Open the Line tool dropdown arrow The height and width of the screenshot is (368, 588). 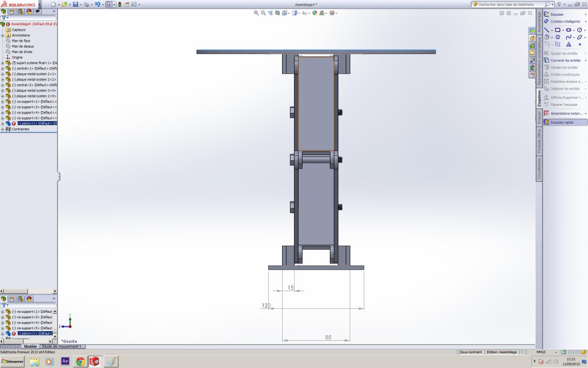(552, 30)
